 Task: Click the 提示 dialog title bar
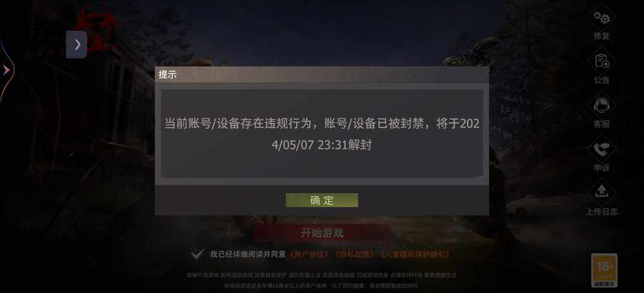point(321,75)
